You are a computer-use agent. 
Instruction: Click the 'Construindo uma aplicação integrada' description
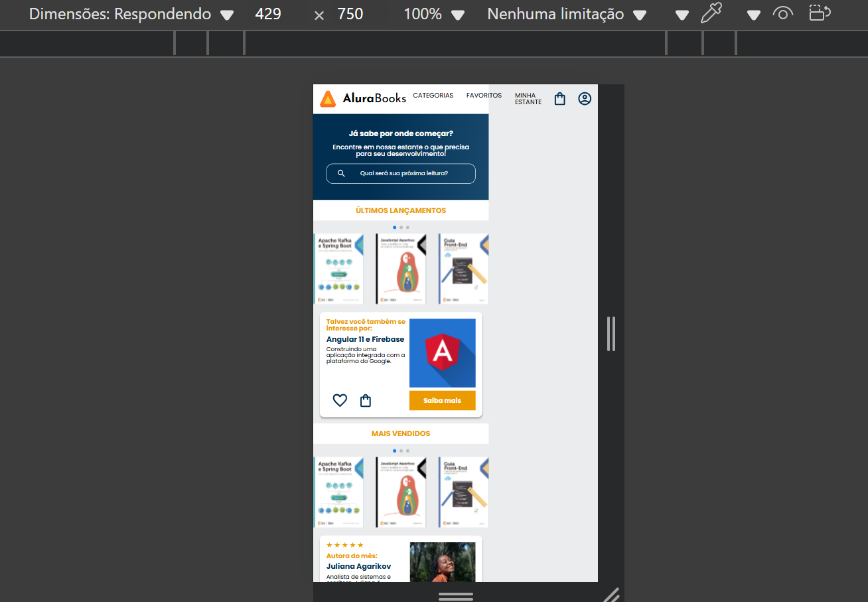tap(366, 355)
